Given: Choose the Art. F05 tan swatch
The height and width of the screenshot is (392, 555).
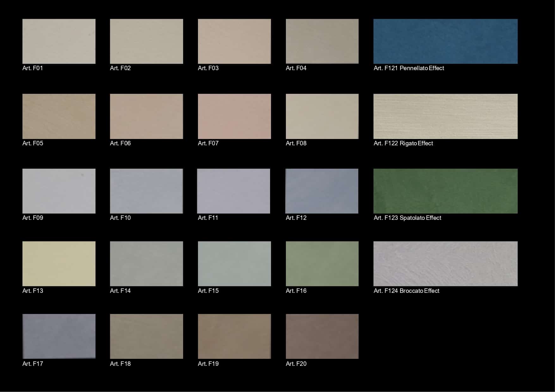Looking at the screenshot, I should [59, 116].
